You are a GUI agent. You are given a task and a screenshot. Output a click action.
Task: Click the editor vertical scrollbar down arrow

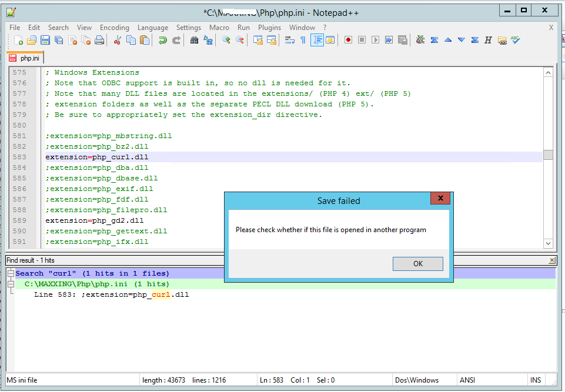548,243
